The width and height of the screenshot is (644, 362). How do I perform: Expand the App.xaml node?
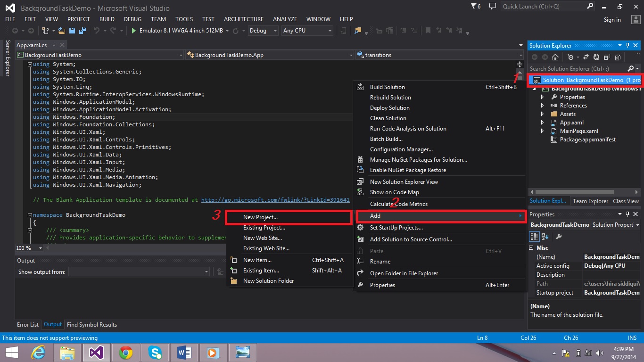pyautogui.click(x=542, y=123)
